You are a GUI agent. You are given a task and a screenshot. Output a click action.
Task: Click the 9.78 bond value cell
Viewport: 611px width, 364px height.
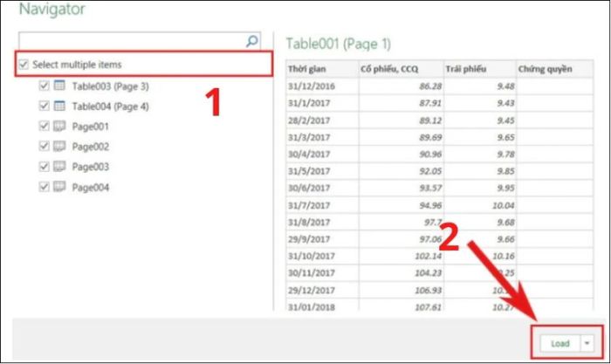(x=480, y=155)
